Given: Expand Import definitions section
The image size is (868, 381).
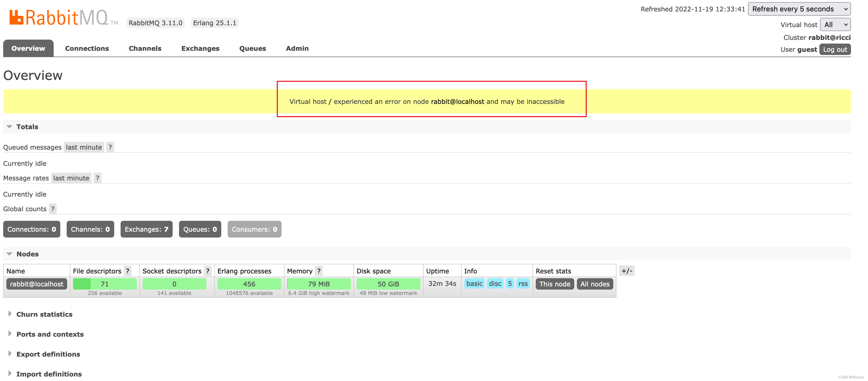Looking at the screenshot, I should [49, 374].
